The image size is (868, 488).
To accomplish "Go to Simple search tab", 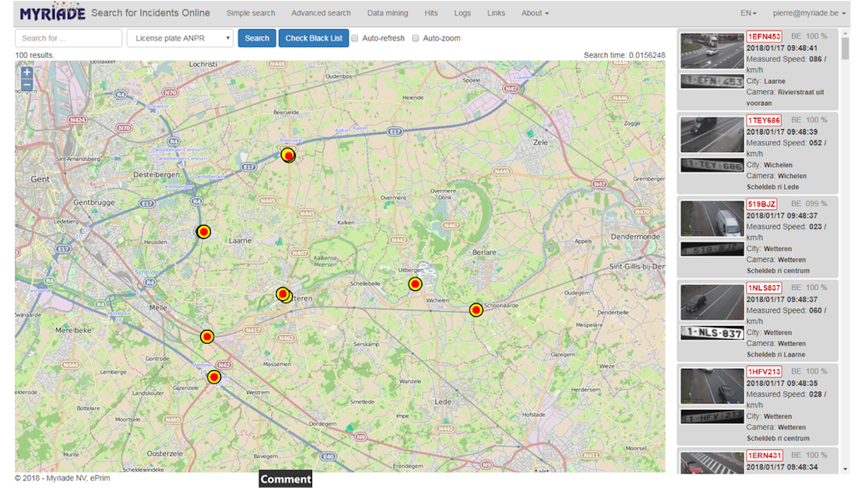I will click(251, 13).
